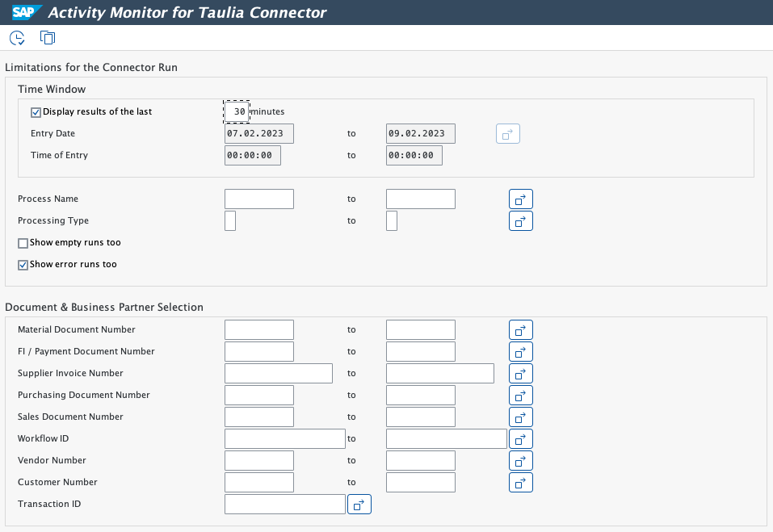
Task: Click FI / Payment Document Number to field
Action: click(x=421, y=351)
